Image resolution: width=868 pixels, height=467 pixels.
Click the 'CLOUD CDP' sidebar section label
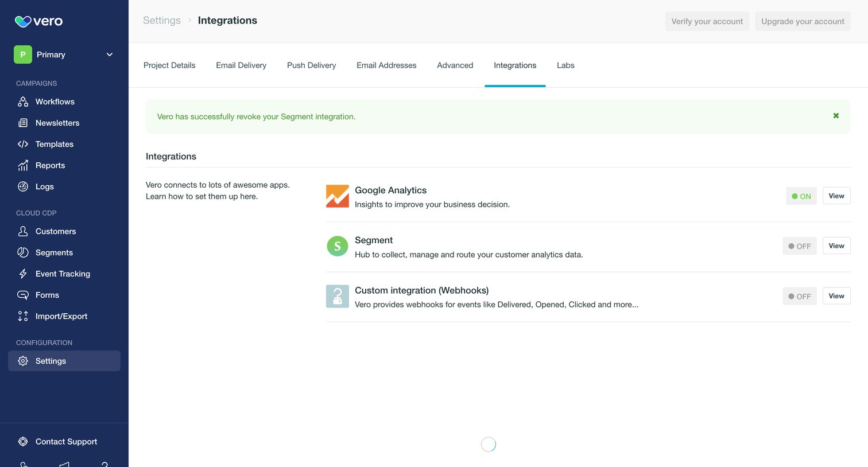[x=36, y=213]
